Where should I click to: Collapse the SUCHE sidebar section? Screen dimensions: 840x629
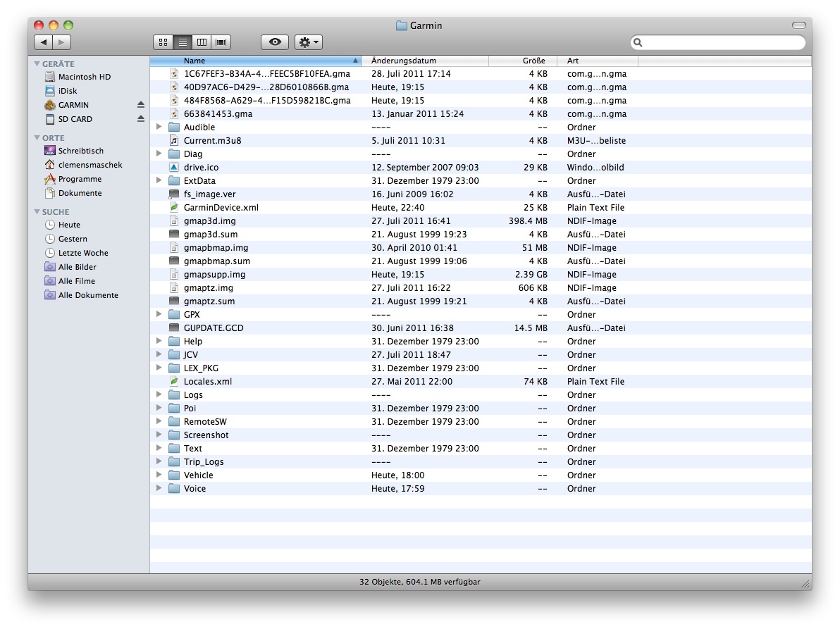(x=37, y=211)
